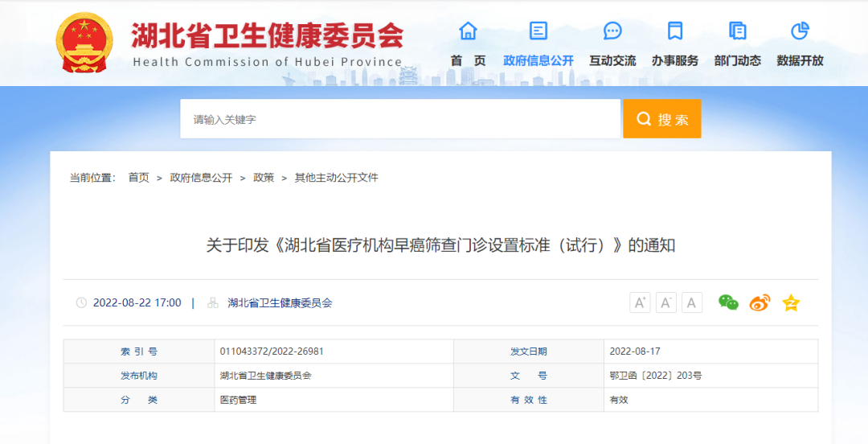Viewport: 868px width, 444px height.
Task: Click the category value 医药管理
Action: tap(238, 400)
